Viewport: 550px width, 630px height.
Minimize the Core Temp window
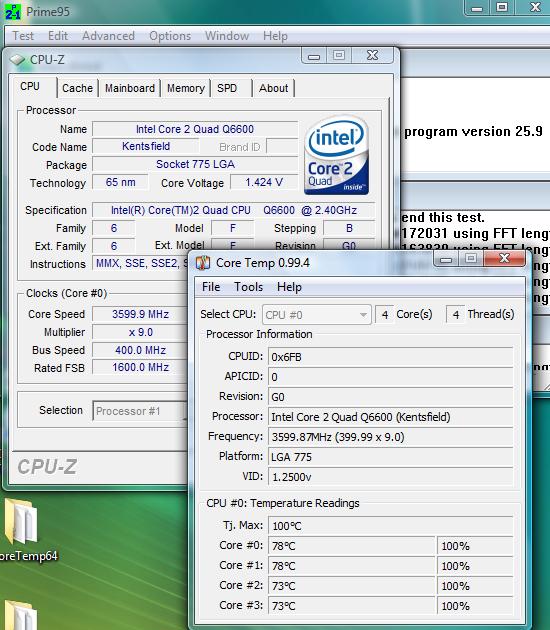pos(446,259)
